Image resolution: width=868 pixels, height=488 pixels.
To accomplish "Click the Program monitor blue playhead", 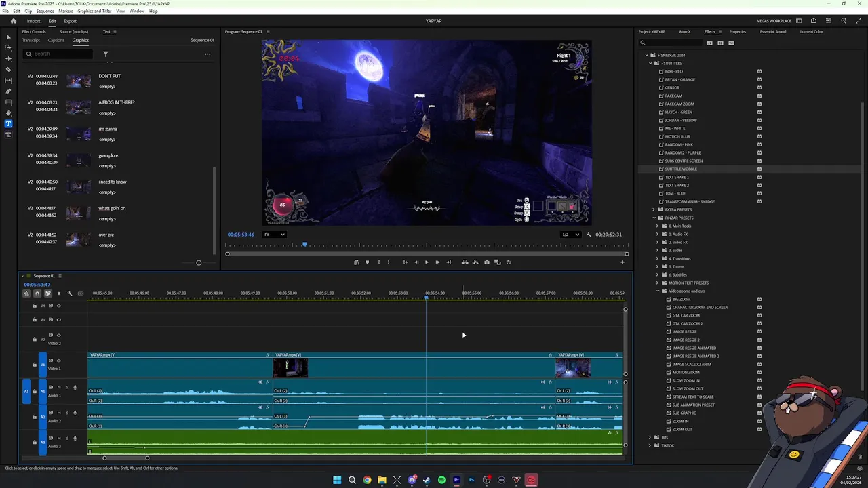I will 304,245.
